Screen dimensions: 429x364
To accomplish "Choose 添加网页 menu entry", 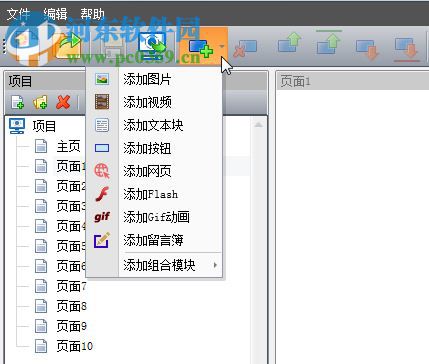I will pos(154,171).
